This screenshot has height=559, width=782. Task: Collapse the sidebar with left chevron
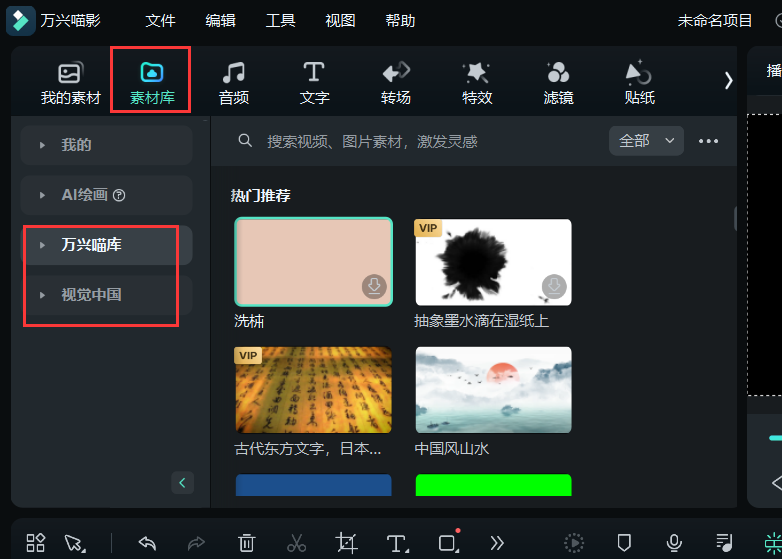[183, 483]
